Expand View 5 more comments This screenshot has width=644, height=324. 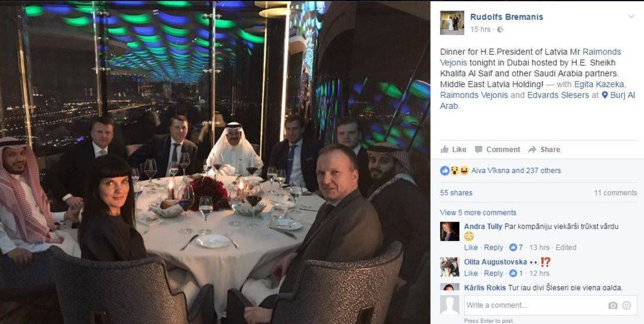[478, 212]
